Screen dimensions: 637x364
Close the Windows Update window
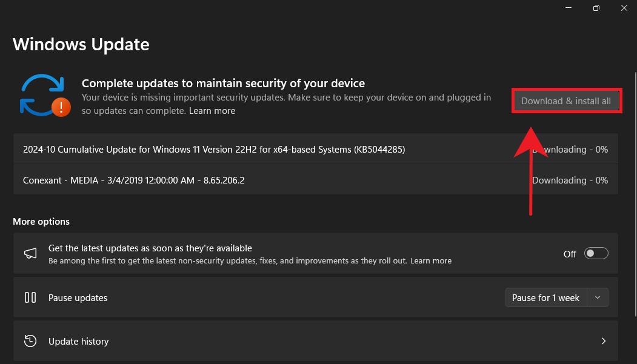tap(624, 8)
